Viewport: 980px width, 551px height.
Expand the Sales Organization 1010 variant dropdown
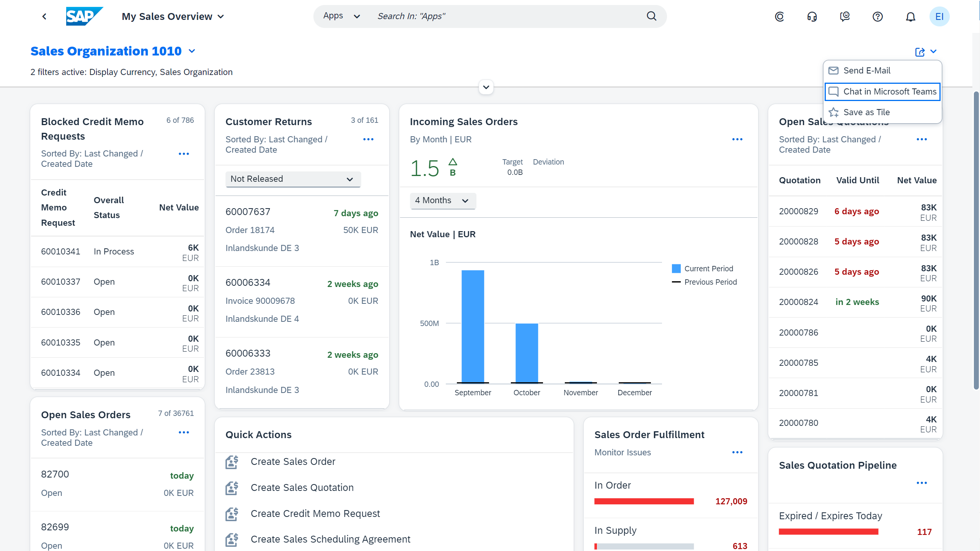coord(192,51)
